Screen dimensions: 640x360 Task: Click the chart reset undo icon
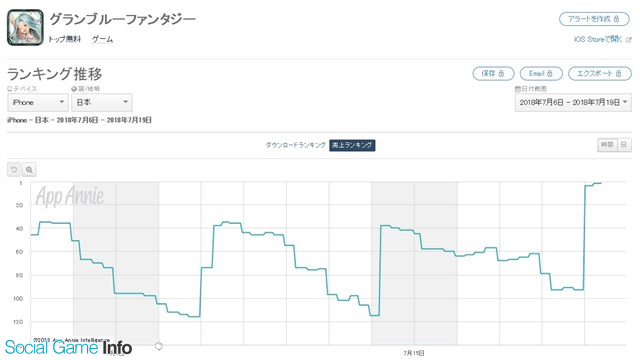[14, 169]
